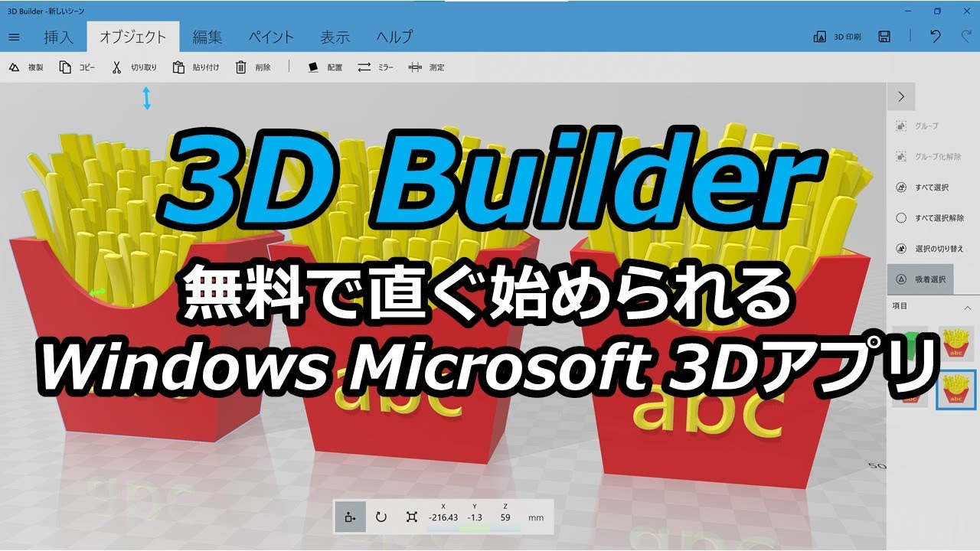Screen dimensions: 980x551
Task: Redo the last action
Action: tap(966, 37)
